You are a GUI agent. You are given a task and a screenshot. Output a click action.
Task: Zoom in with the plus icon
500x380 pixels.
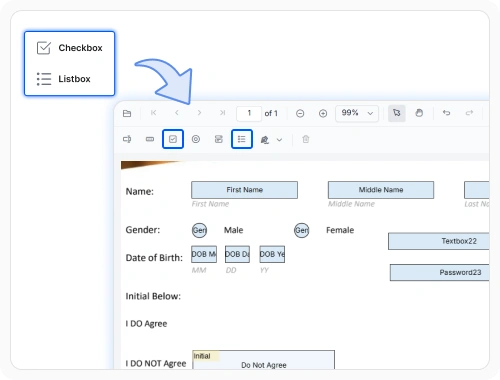[x=323, y=114]
